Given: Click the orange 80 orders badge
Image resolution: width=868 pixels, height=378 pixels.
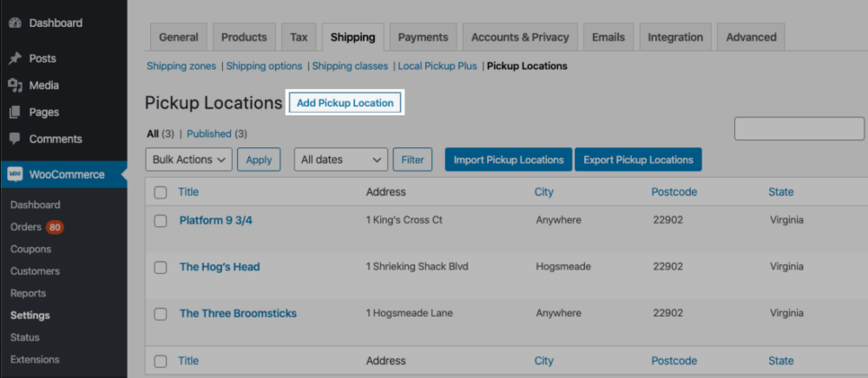Looking at the screenshot, I should coord(54,227).
